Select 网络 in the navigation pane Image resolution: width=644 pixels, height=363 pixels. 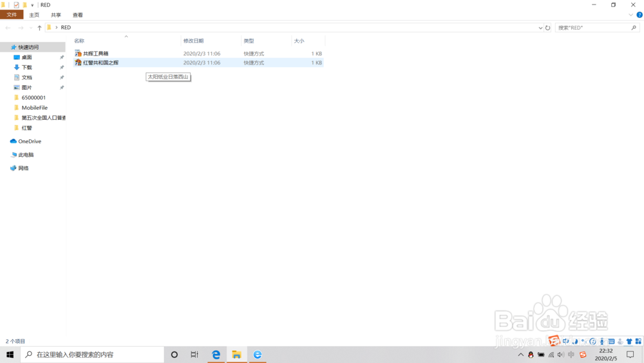click(23, 168)
